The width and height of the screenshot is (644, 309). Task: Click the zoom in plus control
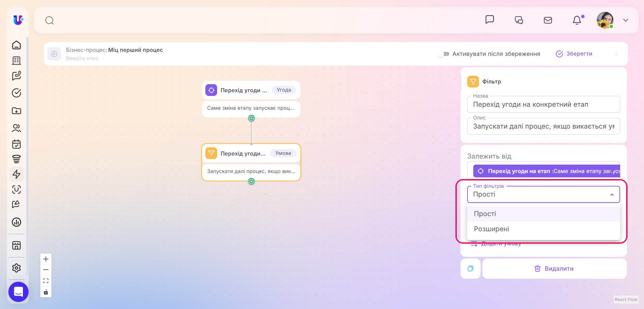(46, 259)
